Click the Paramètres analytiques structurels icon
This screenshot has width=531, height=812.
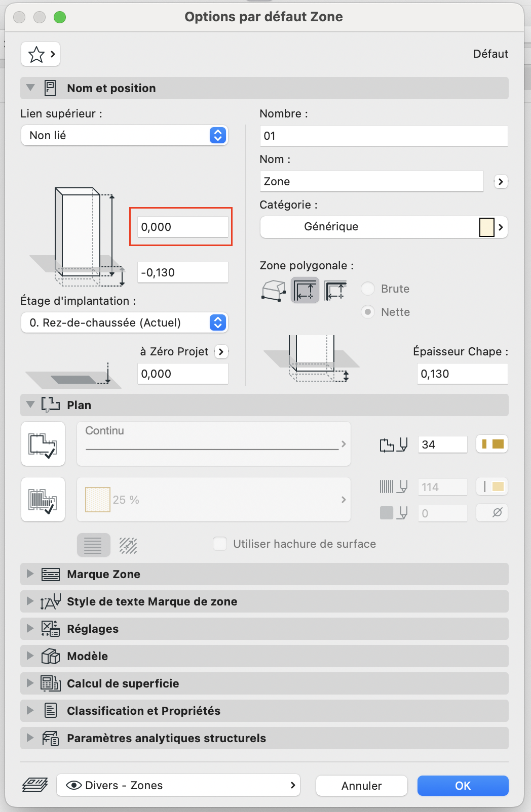51,738
